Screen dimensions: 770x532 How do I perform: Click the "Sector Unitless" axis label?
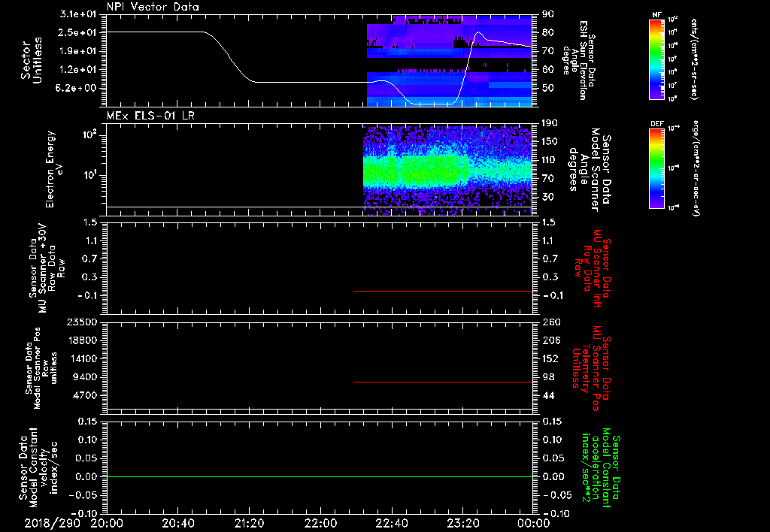click(x=32, y=60)
